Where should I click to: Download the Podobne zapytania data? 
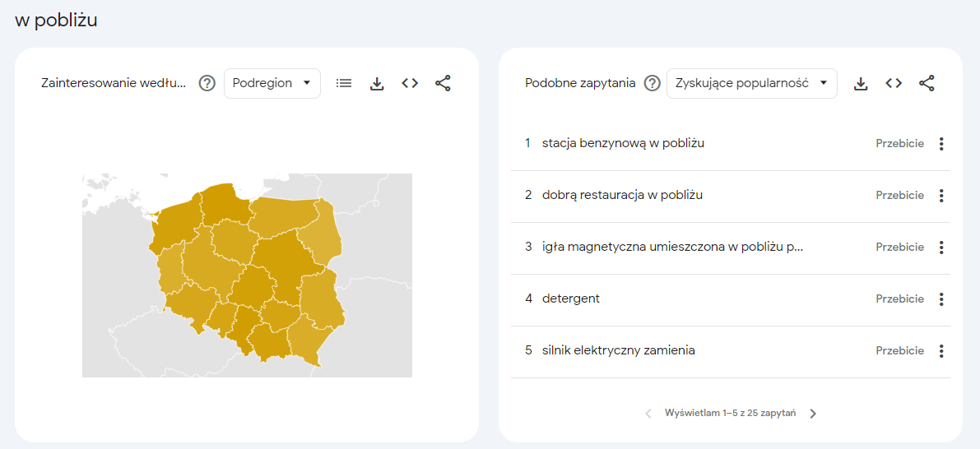[x=861, y=83]
